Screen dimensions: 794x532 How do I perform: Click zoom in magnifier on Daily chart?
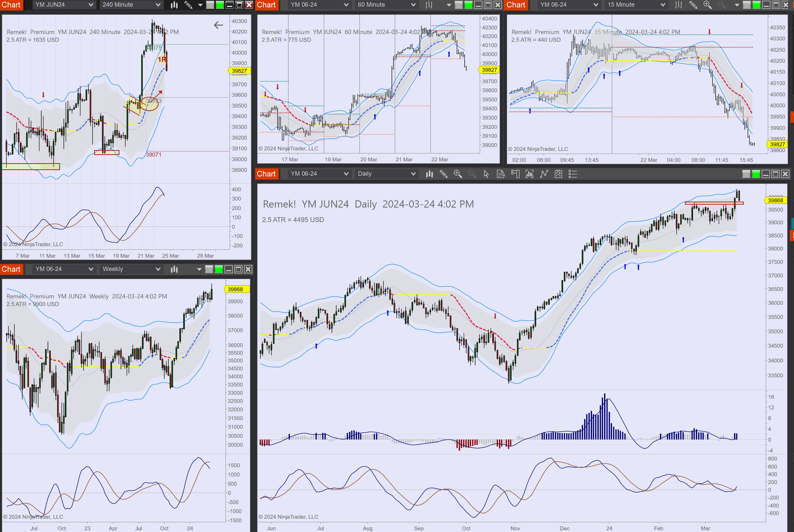click(458, 174)
